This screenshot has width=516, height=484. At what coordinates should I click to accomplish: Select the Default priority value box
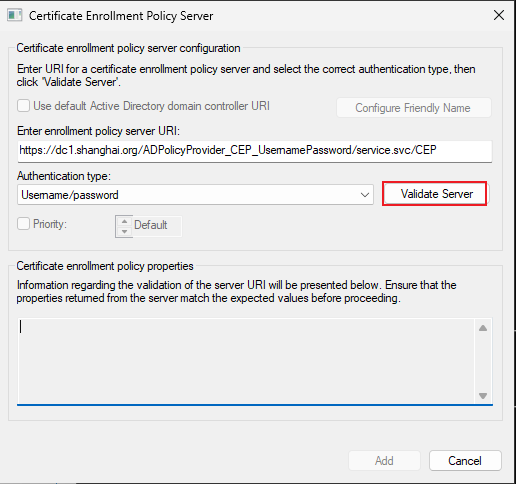point(157,225)
